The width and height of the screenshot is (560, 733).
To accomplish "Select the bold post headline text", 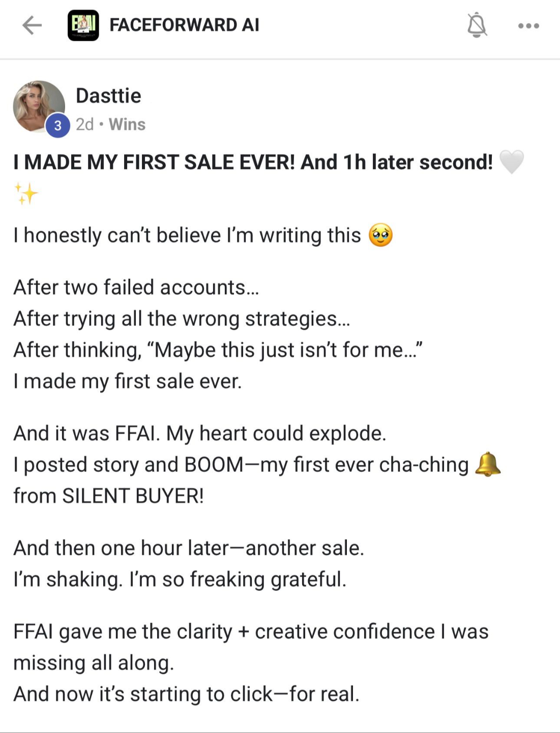I will point(253,162).
